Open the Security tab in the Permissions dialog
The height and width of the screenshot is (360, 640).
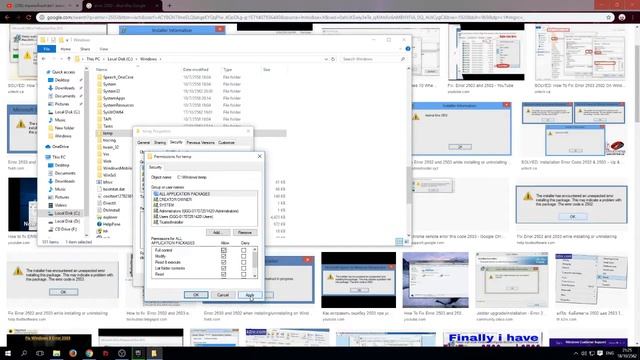coord(155,167)
